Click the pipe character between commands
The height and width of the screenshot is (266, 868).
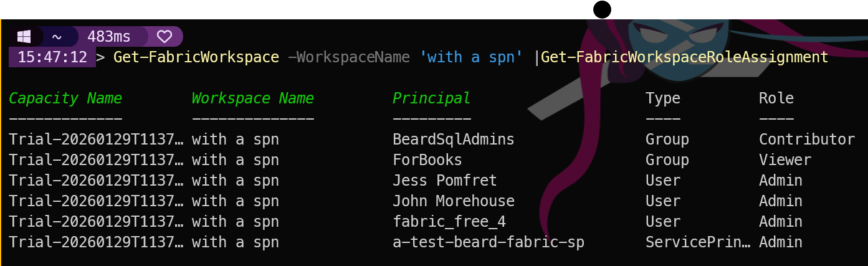(537, 57)
